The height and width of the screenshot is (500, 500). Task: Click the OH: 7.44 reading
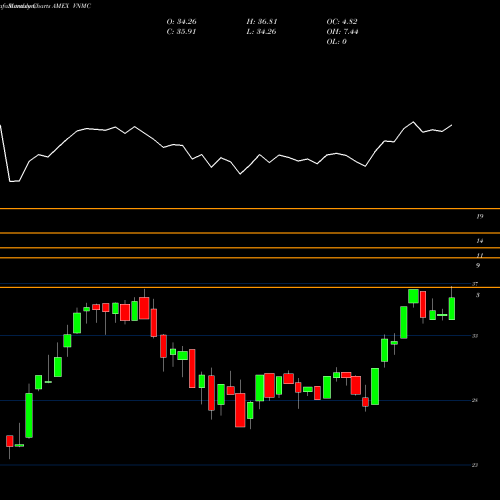pos(342,32)
